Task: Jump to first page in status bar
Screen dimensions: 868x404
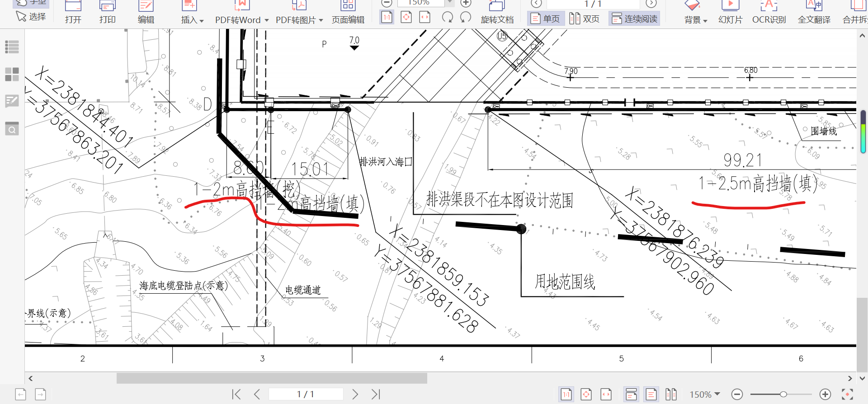Action: coord(236,394)
